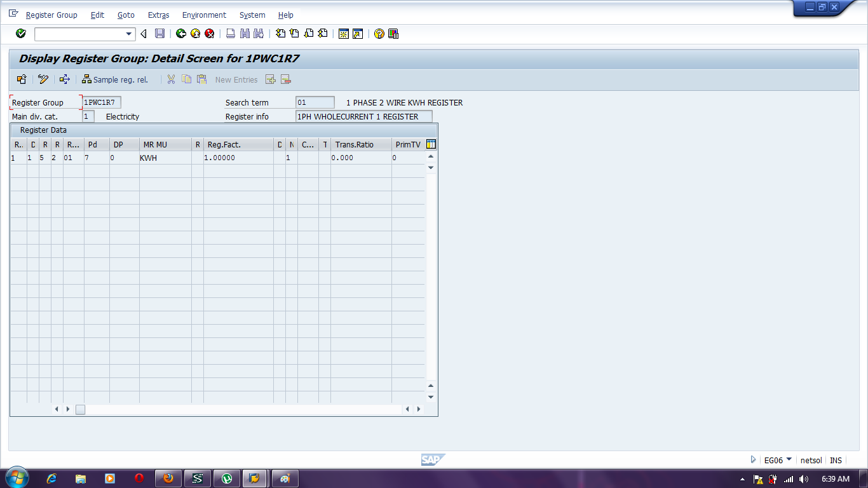Click inside the transaction command field
Image resolution: width=868 pixels, height=488 pixels.
[80, 34]
